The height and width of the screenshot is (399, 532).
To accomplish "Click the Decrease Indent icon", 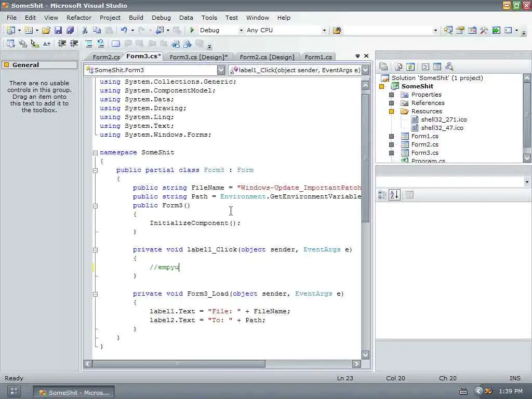I will coord(62,44).
